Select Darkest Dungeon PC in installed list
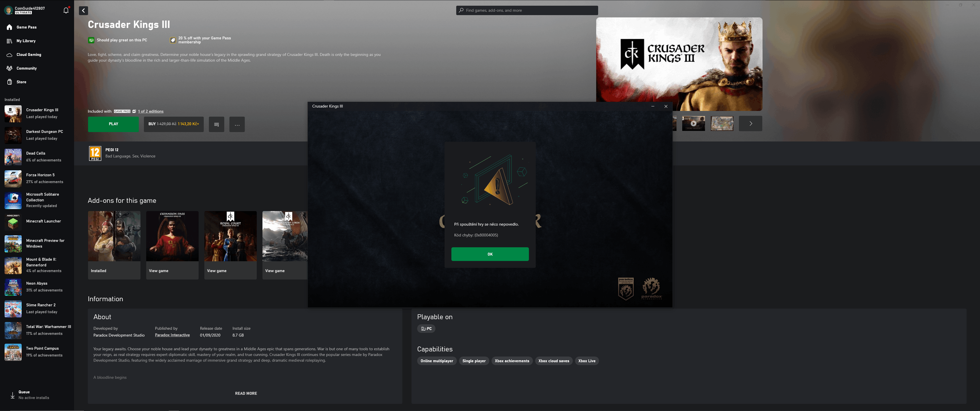The image size is (980, 411). click(x=37, y=135)
